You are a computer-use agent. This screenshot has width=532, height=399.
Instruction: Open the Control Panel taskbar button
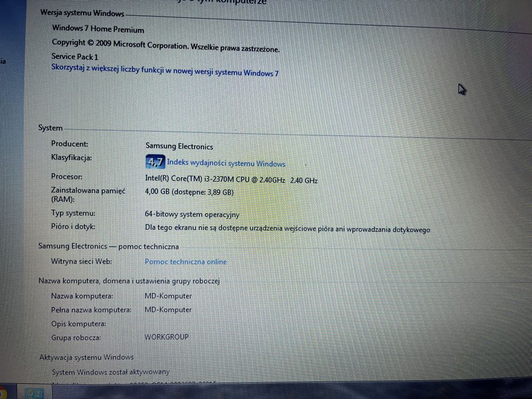pos(34,393)
